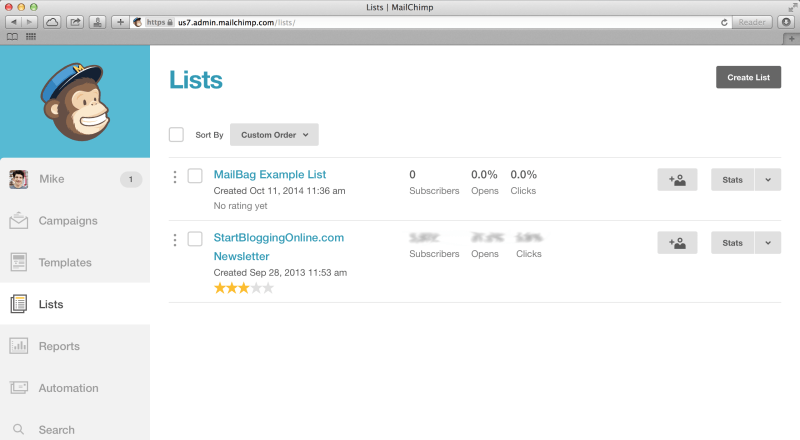Open Stats for StartBloggingOnline Newsletter
The image size is (800, 440).
click(x=732, y=243)
